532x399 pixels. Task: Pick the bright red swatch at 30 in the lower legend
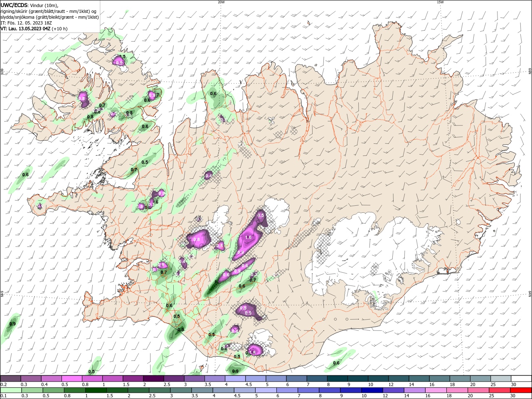(521, 390)
